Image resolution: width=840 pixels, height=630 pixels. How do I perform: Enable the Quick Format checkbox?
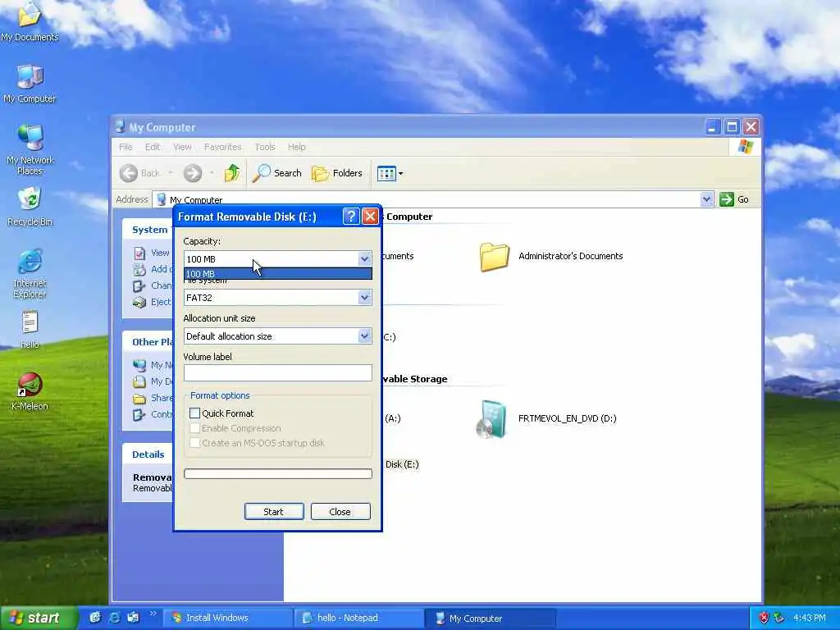(x=195, y=413)
